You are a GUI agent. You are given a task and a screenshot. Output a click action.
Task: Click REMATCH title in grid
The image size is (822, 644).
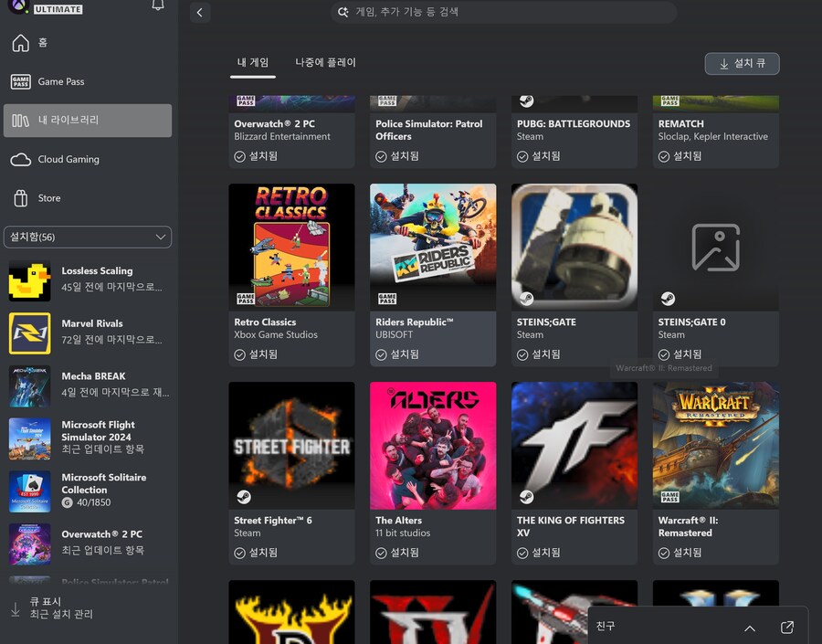(681, 124)
